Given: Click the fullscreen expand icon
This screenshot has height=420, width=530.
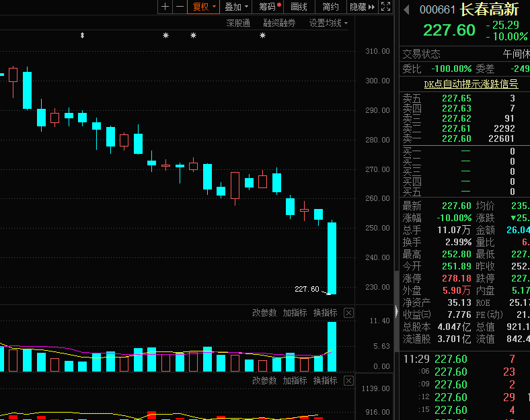Looking at the screenshot, I should pyautogui.click(x=385, y=7).
